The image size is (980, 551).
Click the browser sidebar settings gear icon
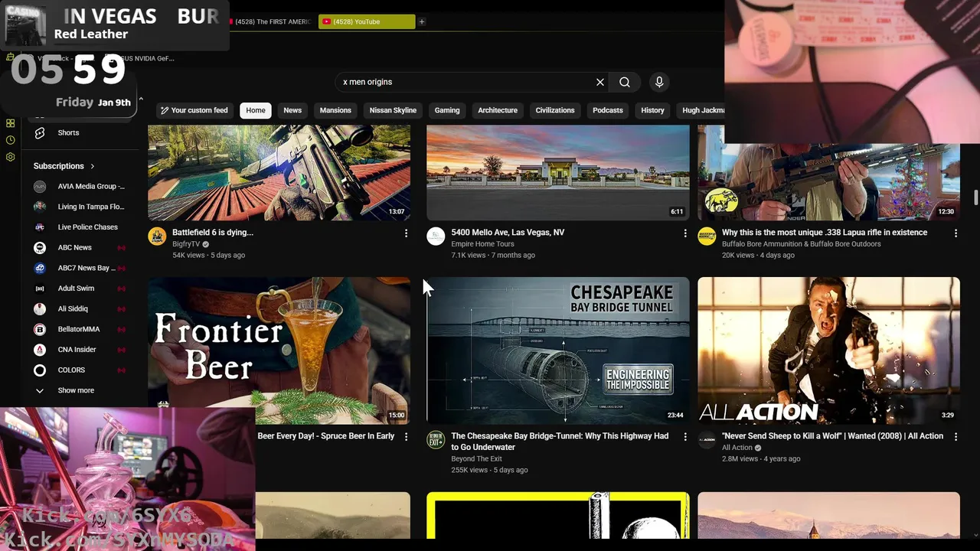[10, 157]
